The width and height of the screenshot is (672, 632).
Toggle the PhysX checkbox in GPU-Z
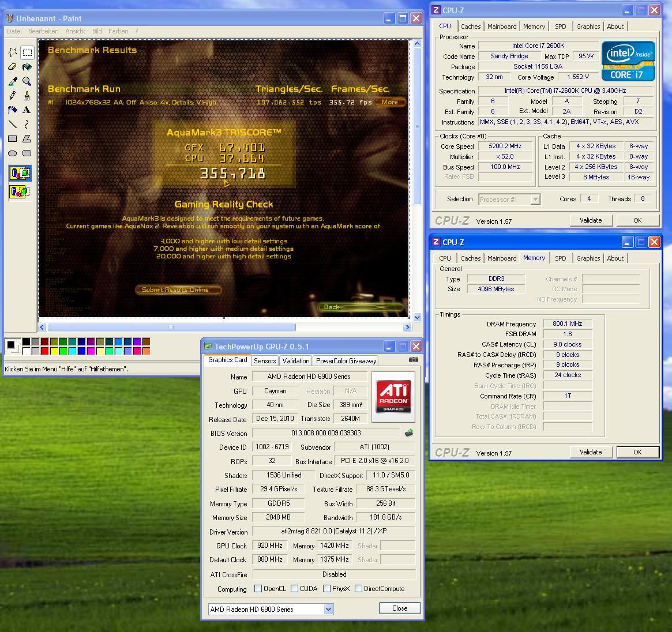click(x=326, y=588)
